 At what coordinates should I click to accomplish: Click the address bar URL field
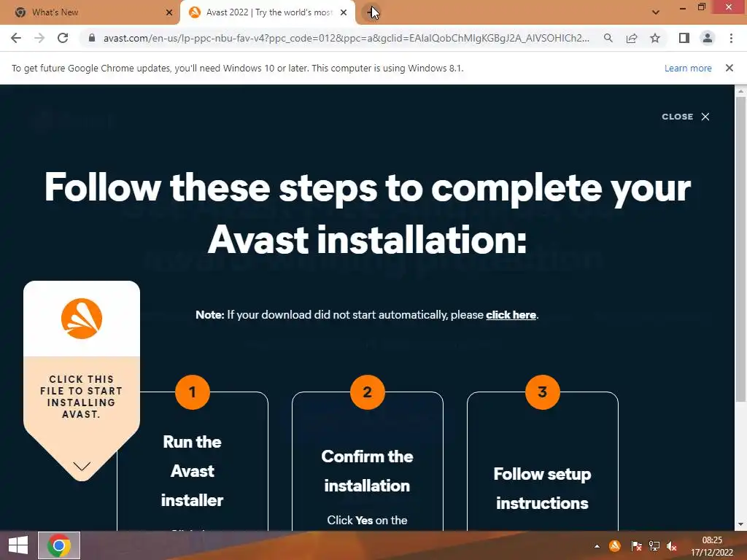(x=346, y=38)
